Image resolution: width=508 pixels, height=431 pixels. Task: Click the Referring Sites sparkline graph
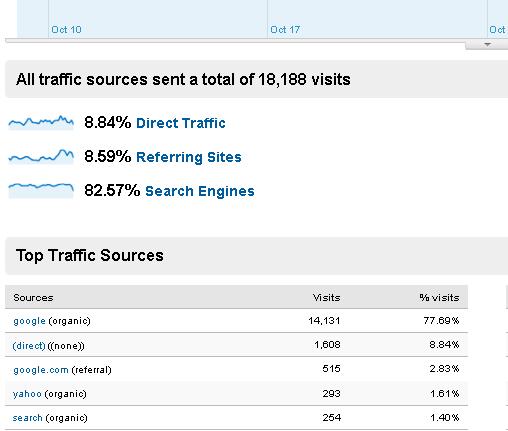pos(41,156)
